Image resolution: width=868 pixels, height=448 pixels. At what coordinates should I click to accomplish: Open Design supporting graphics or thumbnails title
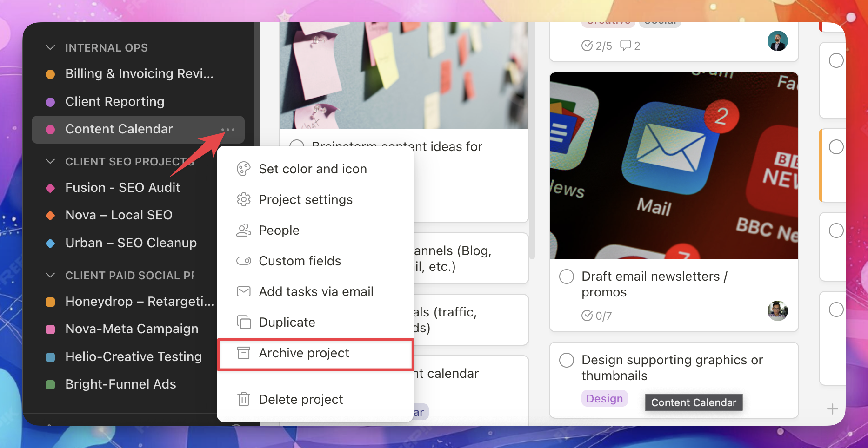(672, 368)
